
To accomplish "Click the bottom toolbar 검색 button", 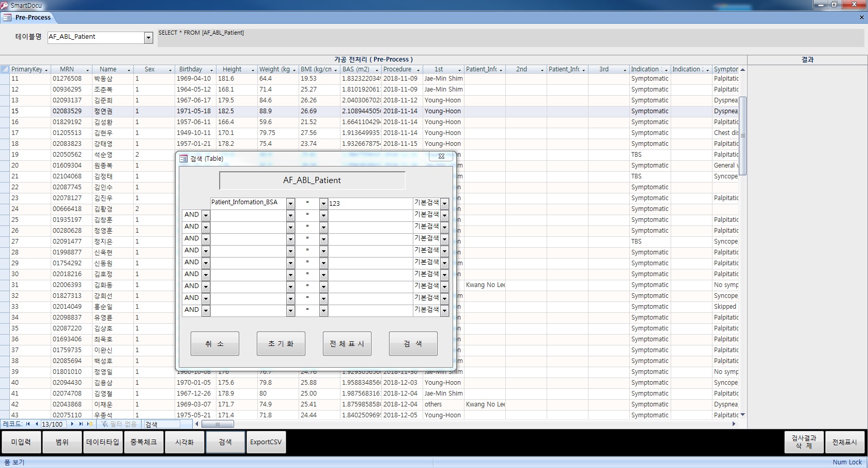I will pos(225,442).
